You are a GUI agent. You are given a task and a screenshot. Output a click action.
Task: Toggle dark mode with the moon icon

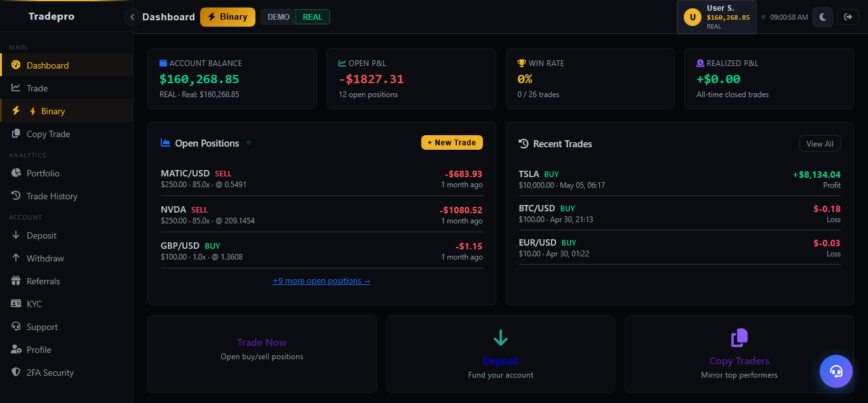(x=823, y=17)
